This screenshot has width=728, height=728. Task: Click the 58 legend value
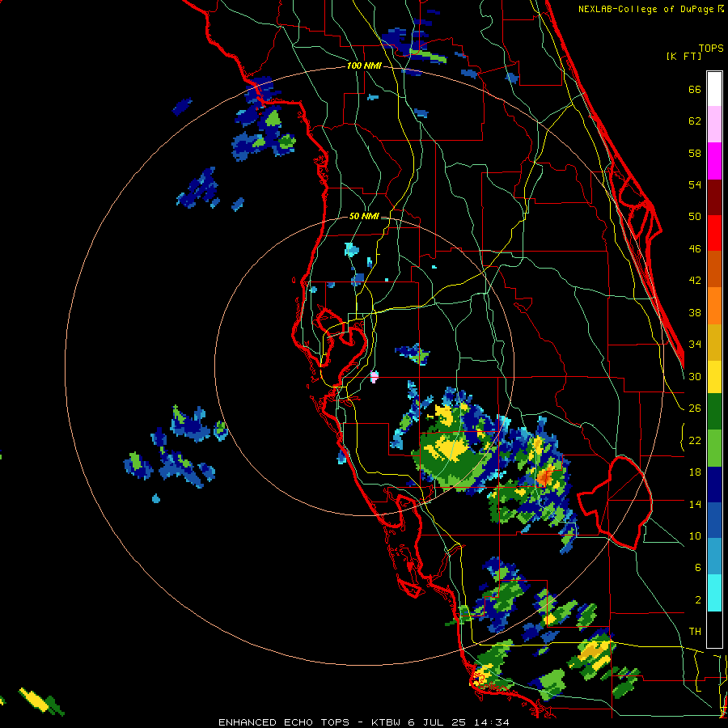point(695,153)
